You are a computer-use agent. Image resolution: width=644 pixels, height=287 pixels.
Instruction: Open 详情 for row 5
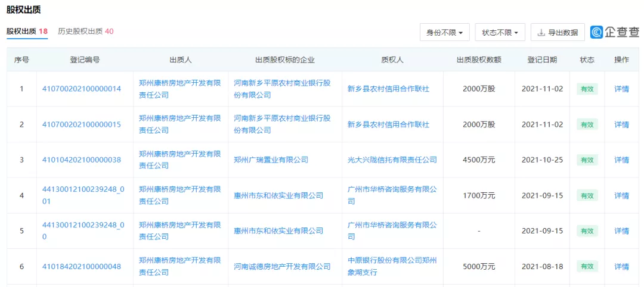coord(621,231)
